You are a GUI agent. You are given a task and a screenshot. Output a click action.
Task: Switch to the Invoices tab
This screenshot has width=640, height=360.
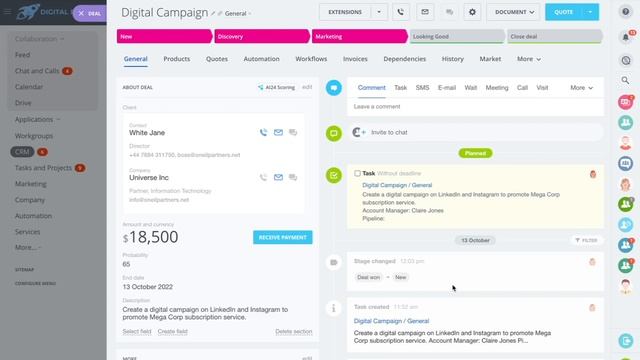pyautogui.click(x=355, y=59)
